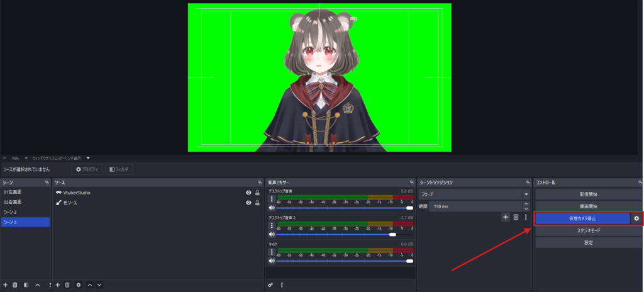
Task: Move scene up with arrow in シーン panel
Action: coord(37,284)
